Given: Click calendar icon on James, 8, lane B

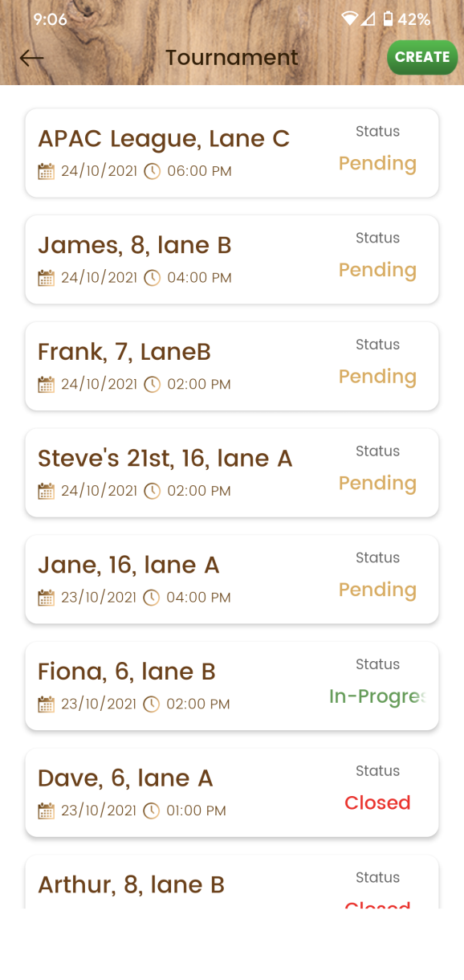Looking at the screenshot, I should 47,278.
